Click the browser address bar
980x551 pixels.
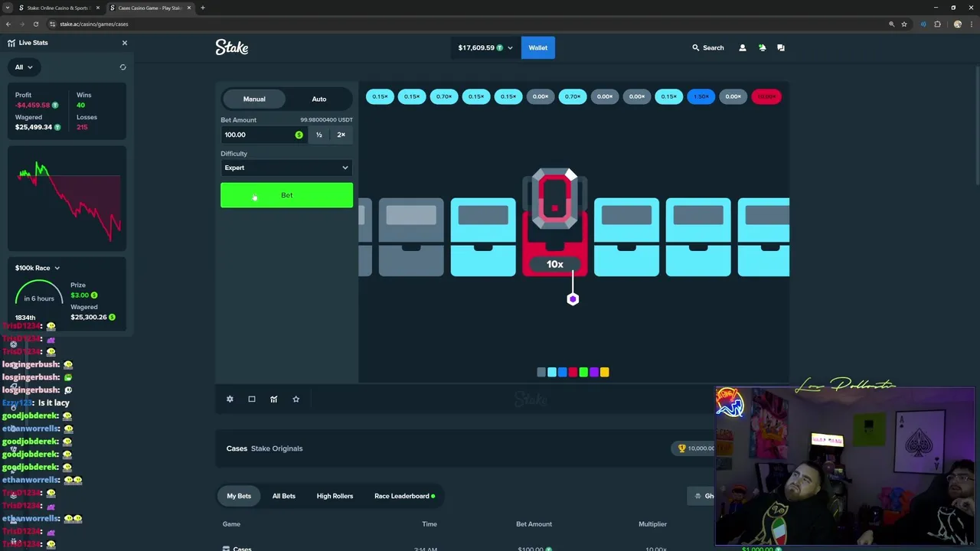pos(467,24)
